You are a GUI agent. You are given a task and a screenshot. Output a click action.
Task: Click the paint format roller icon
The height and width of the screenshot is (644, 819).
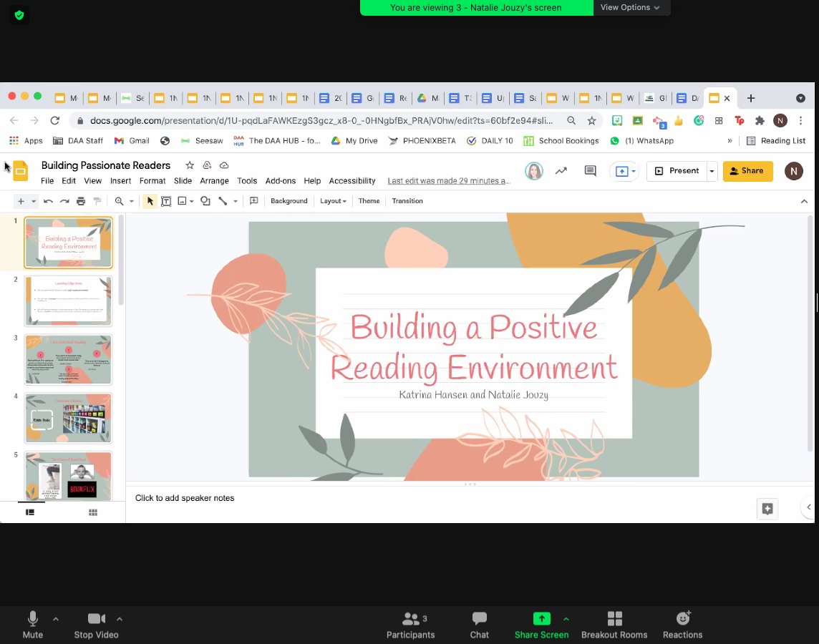97,201
